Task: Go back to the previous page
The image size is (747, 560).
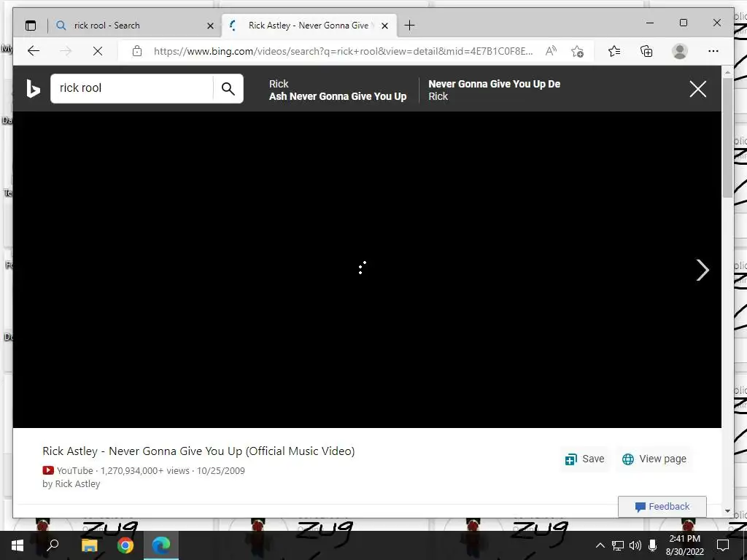Action: [34, 51]
